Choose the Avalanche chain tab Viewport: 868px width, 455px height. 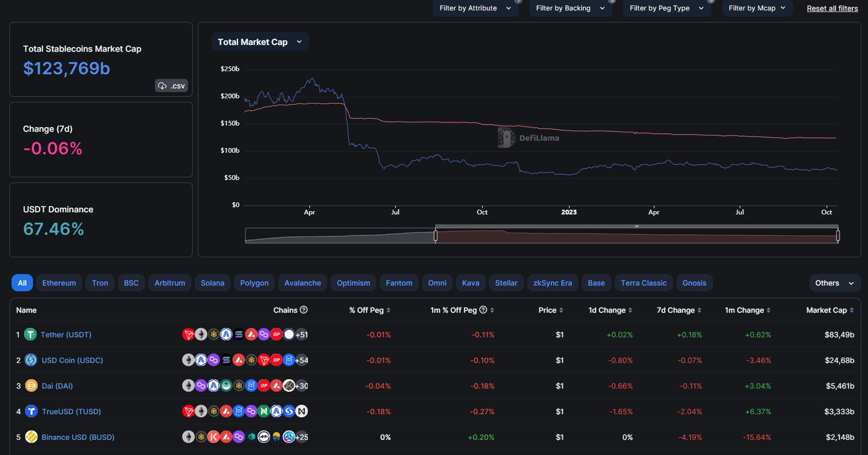point(303,283)
